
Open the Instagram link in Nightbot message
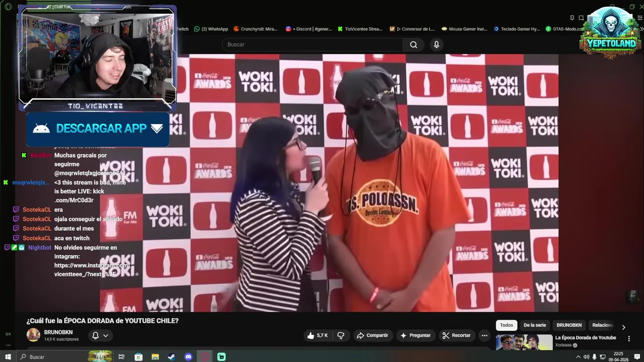point(92,269)
